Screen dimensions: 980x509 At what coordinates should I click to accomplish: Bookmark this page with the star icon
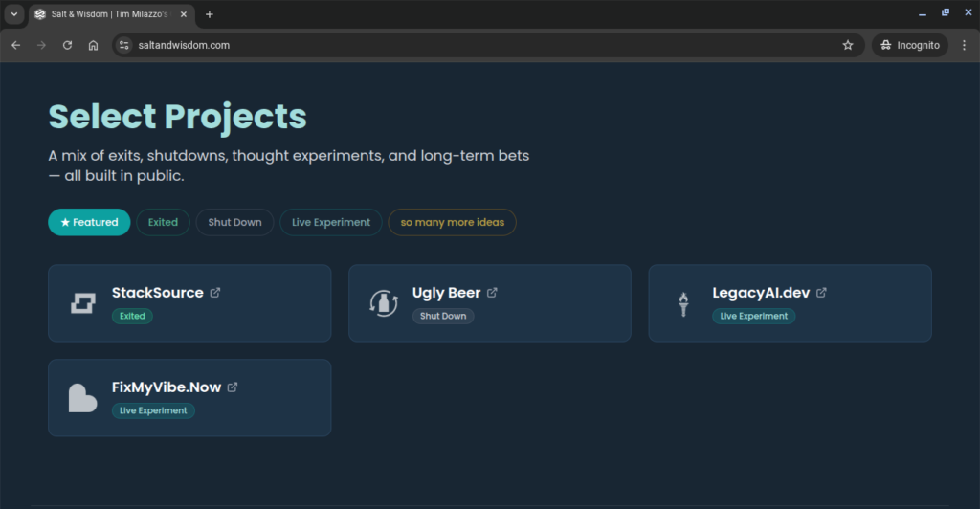(848, 45)
